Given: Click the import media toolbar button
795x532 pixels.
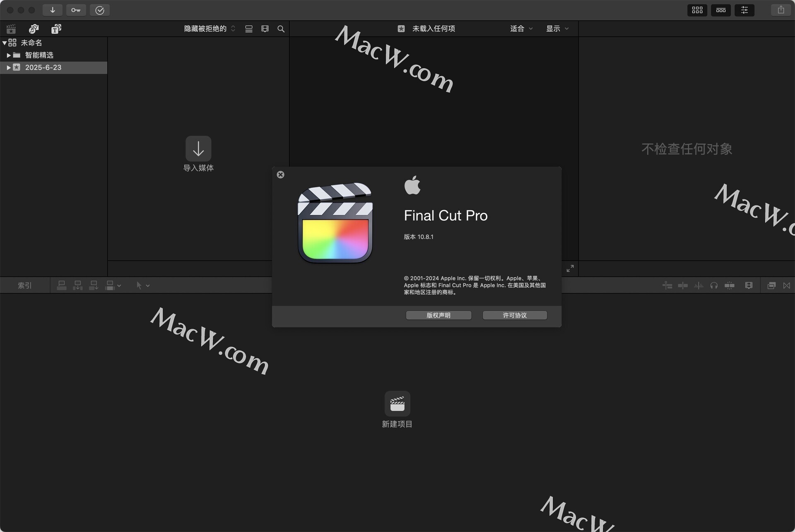Looking at the screenshot, I should (x=53, y=10).
